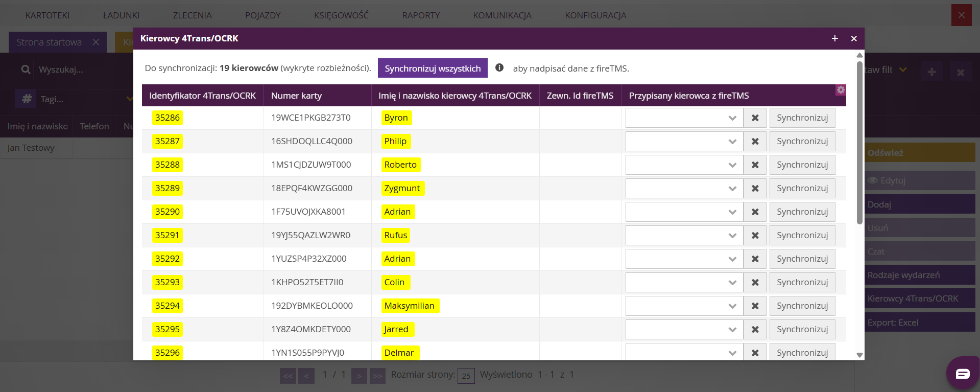This screenshot has height=392, width=980.
Task: Click the dialog vertical scrollbar thumb
Action: click(x=859, y=142)
